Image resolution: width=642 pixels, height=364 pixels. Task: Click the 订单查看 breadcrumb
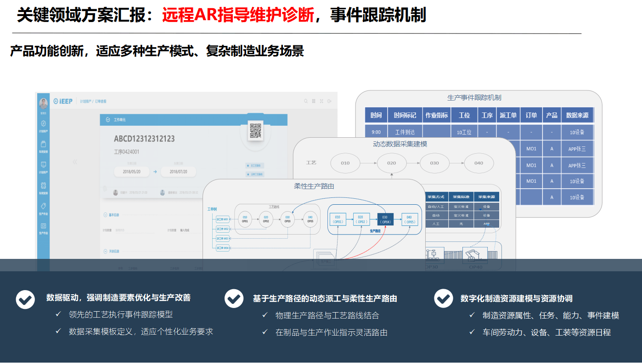tap(101, 101)
